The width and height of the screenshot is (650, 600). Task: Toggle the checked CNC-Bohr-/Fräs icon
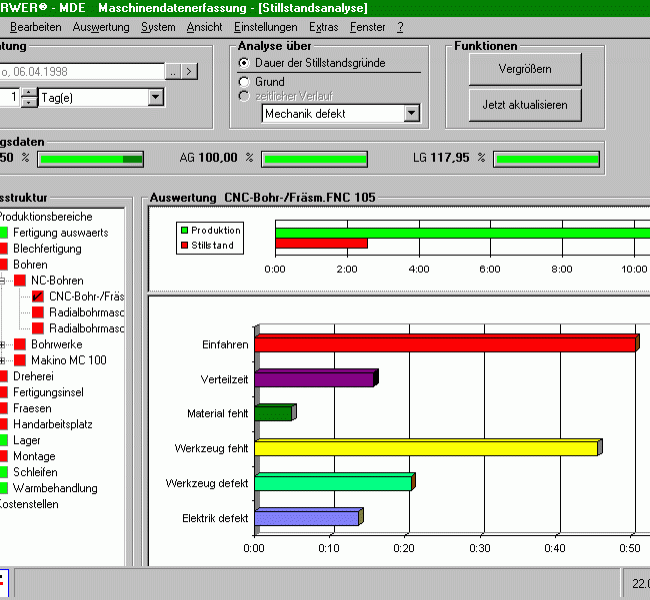[38, 296]
